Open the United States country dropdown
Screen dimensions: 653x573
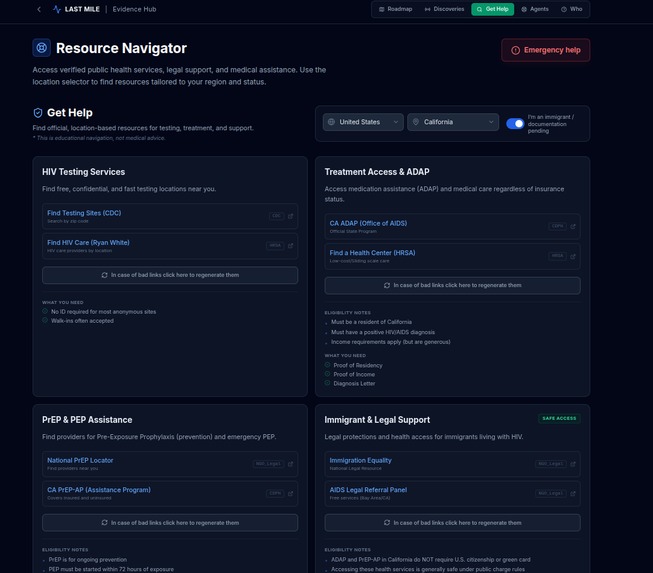tap(363, 122)
